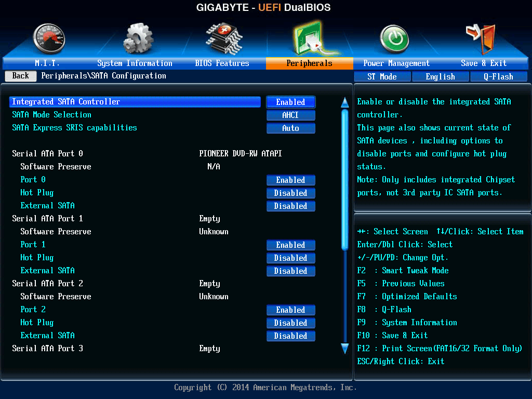
Task: Click the Serial ATA Port 2 heading
Action: tap(47, 284)
